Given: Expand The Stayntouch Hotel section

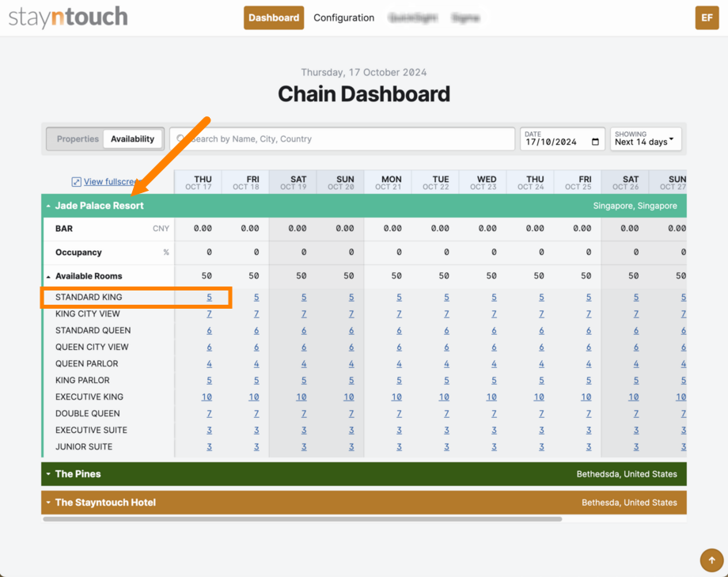Looking at the screenshot, I should [x=48, y=502].
